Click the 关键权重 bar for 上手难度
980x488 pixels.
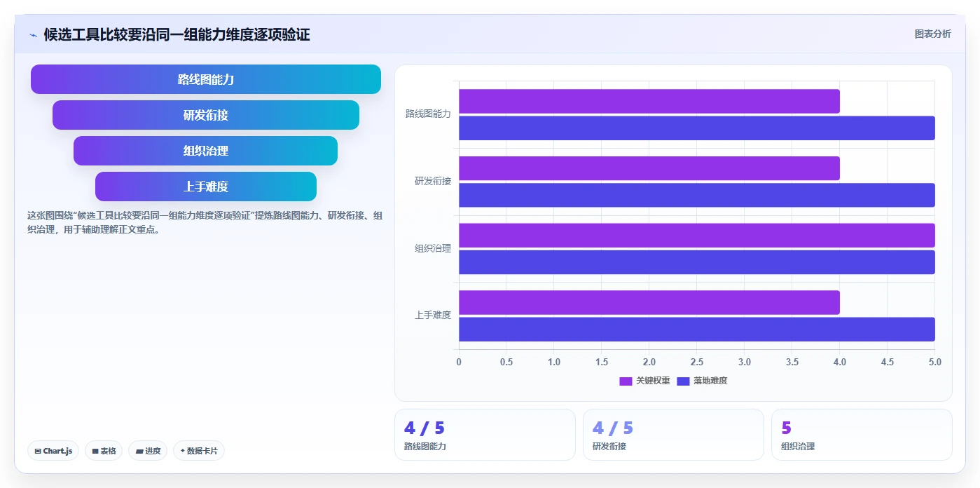tap(649, 303)
